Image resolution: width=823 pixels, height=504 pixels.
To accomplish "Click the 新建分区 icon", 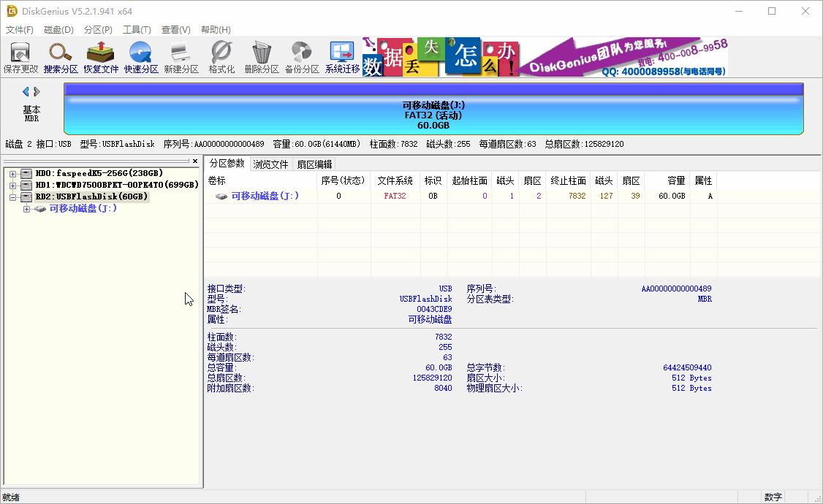I will pos(180,56).
